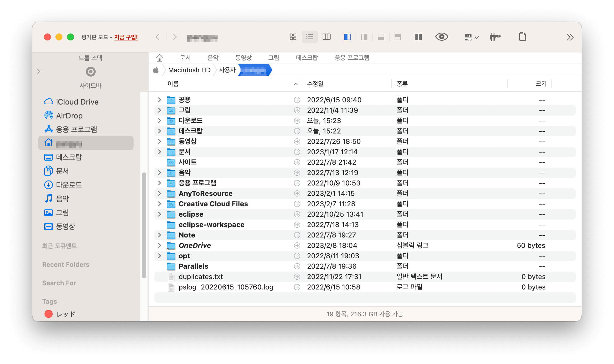Expand the 문서 folder row
Image resolution: width=614 pixels, height=364 pixels.
[x=159, y=152]
